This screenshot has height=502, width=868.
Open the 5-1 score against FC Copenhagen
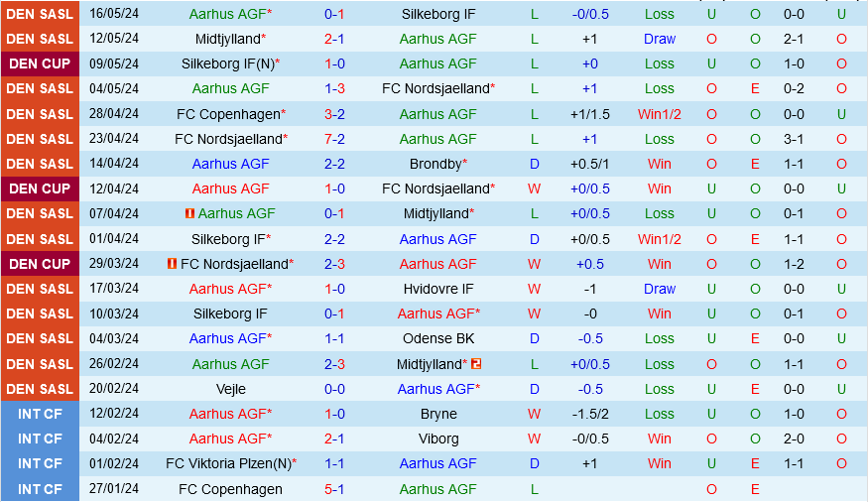tap(334, 489)
